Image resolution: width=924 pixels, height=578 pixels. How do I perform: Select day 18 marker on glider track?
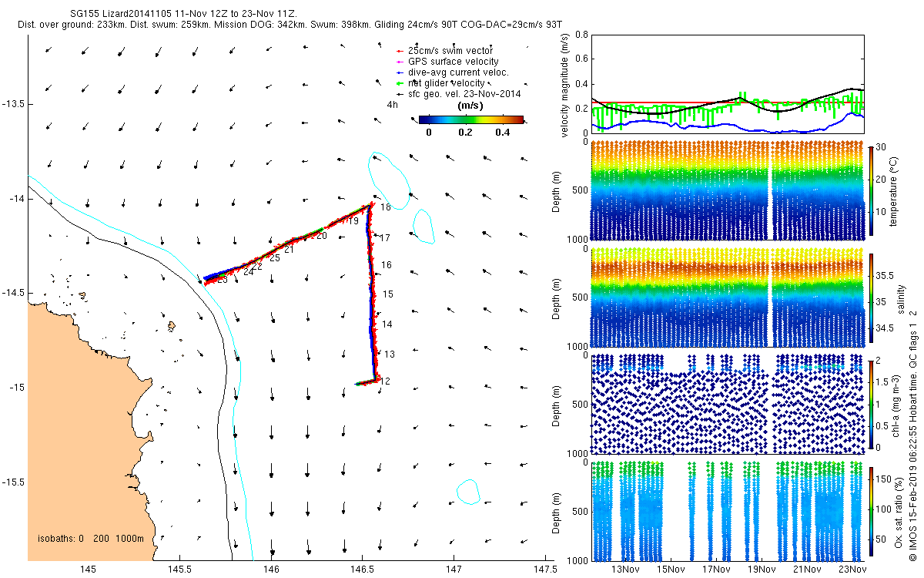coord(384,208)
